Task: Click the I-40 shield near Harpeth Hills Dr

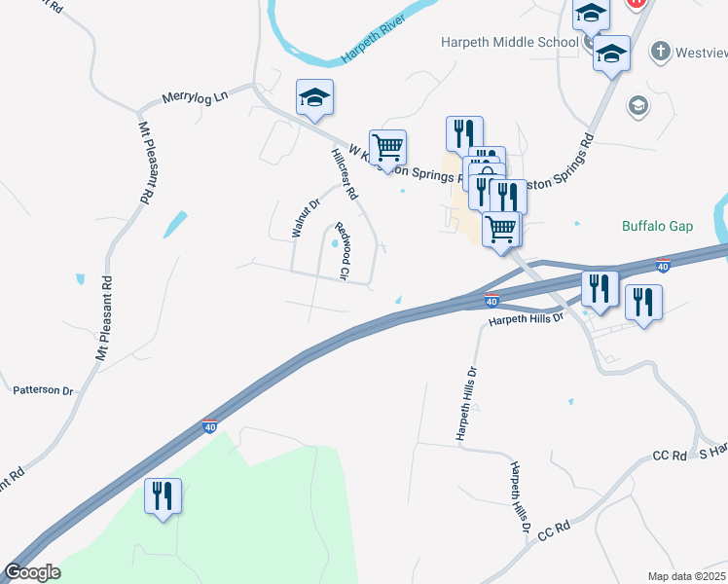Action: click(491, 301)
